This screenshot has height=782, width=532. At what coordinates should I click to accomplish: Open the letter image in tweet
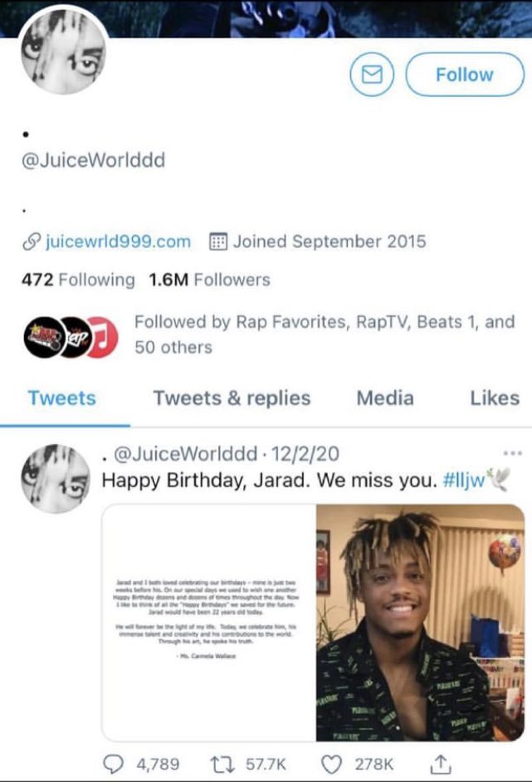209,623
